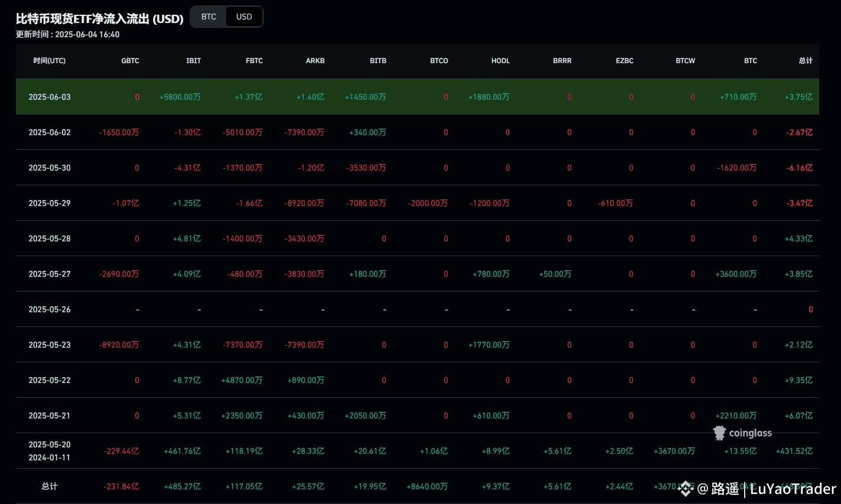Click the bottom 总计 summary row label
Viewport: 841px width, 504px height.
click(x=50, y=486)
